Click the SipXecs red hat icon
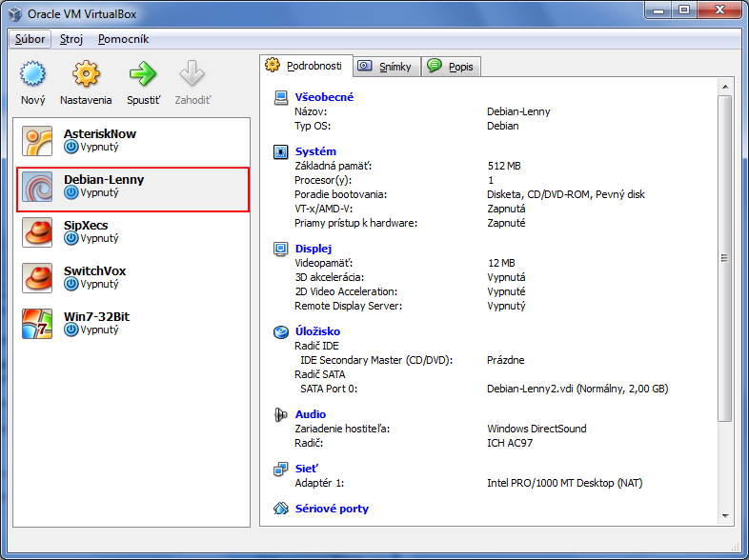The height and width of the screenshot is (560, 749). (37, 232)
